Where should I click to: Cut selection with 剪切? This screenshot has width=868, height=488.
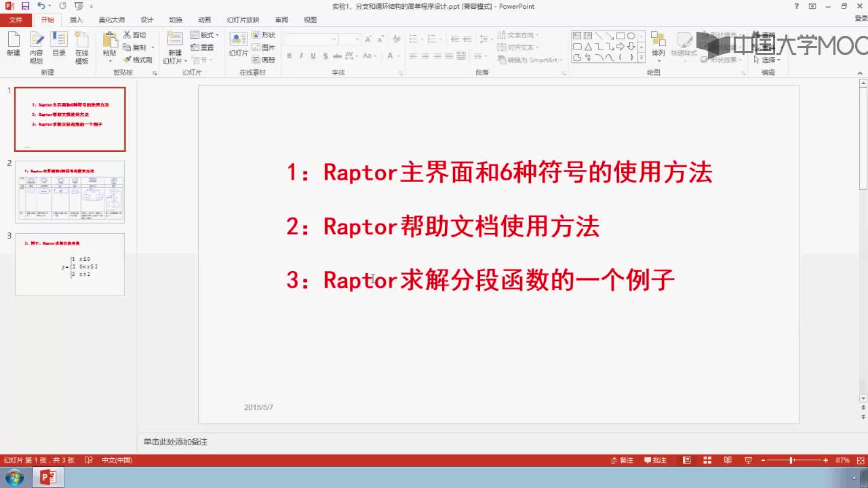[x=135, y=35]
